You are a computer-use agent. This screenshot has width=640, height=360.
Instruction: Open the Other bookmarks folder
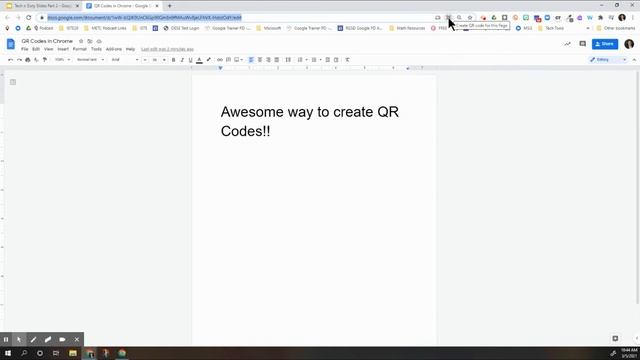point(616,28)
